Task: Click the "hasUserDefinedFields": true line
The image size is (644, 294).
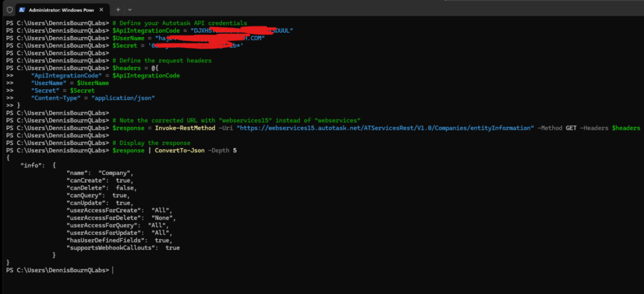Action: pos(119,240)
